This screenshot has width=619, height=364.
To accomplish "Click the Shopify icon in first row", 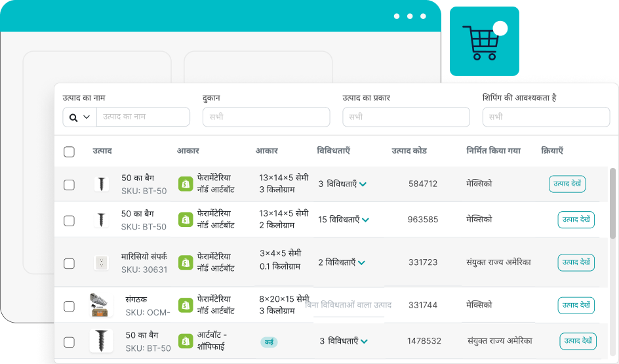I will pos(186,184).
